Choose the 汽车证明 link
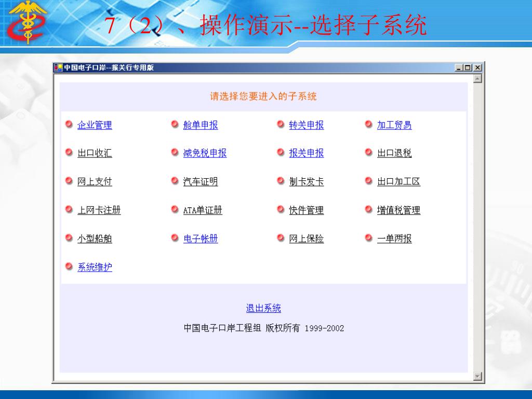 pyautogui.click(x=201, y=181)
